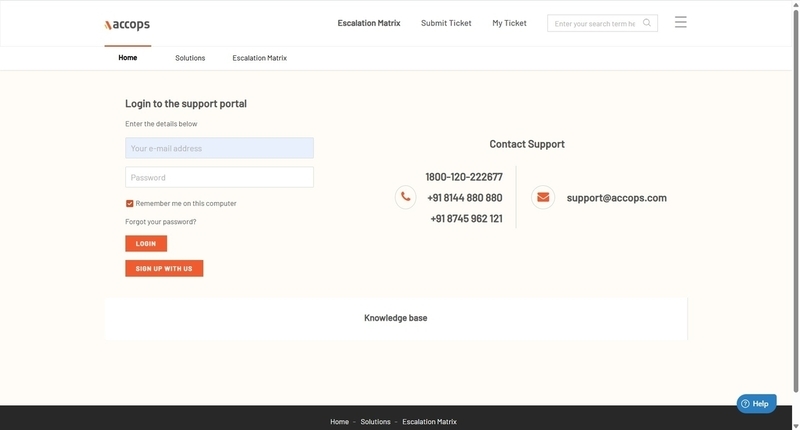Click the search magnifier icon
Image resolution: width=800 pixels, height=430 pixels.
[647, 22]
